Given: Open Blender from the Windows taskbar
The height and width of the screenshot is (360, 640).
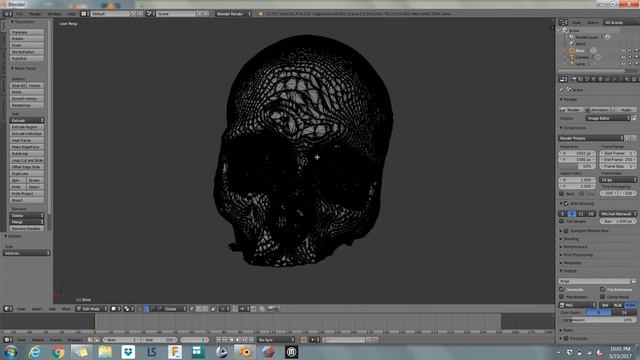Looking at the screenshot, I should tap(245, 352).
